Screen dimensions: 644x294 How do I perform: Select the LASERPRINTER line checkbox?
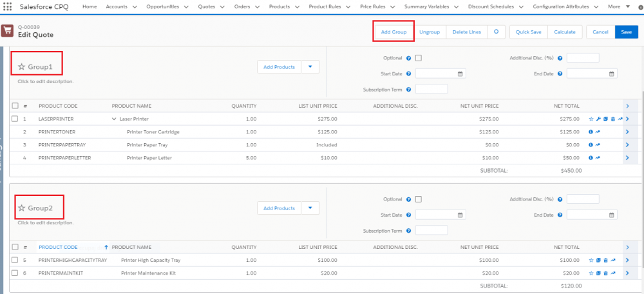(x=15, y=119)
